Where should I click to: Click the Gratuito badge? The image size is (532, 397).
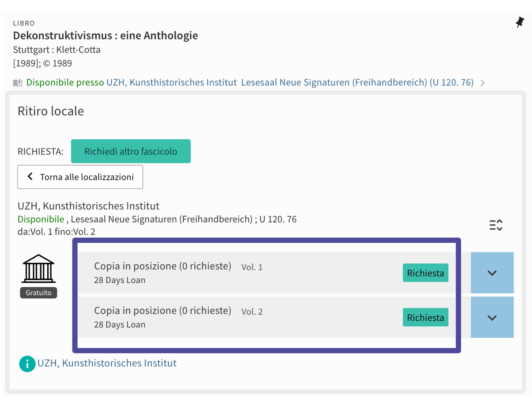(38, 293)
